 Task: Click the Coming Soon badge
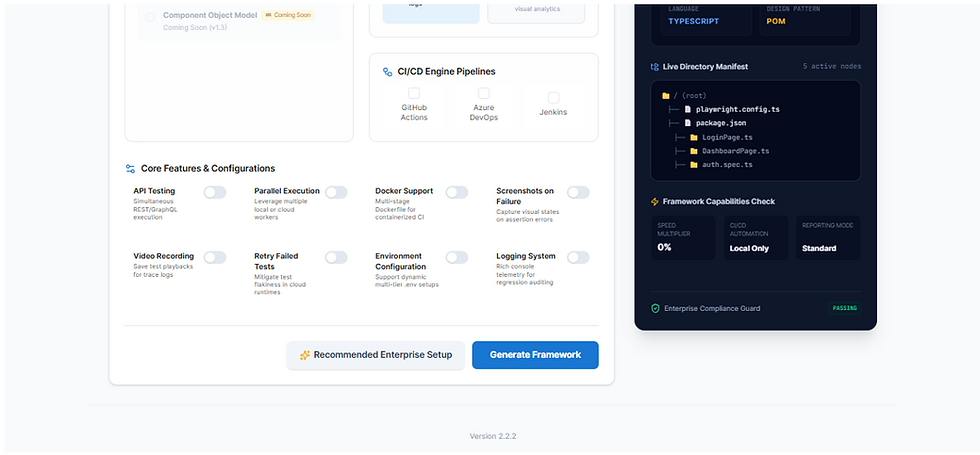tap(288, 15)
